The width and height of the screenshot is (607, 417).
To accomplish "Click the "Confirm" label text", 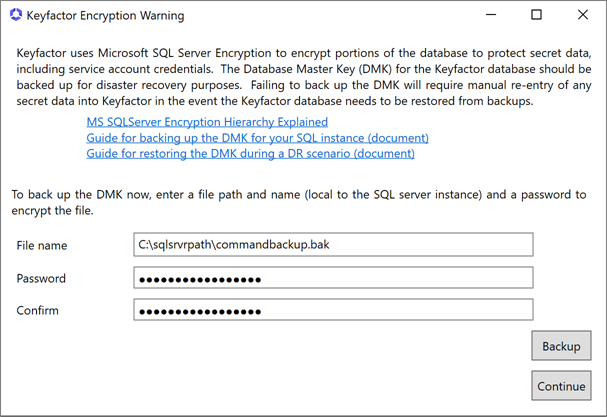I will tap(38, 310).
